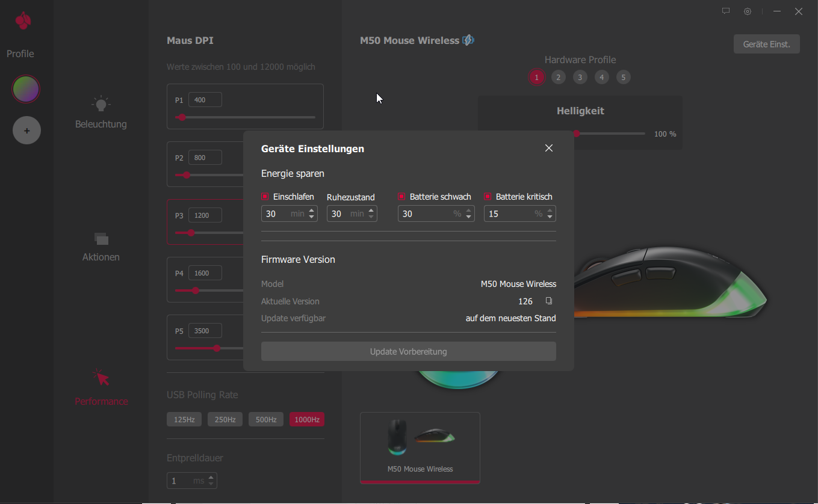The height and width of the screenshot is (504, 818).
Task: Click the Batterie schwach value field
Action: (436, 214)
